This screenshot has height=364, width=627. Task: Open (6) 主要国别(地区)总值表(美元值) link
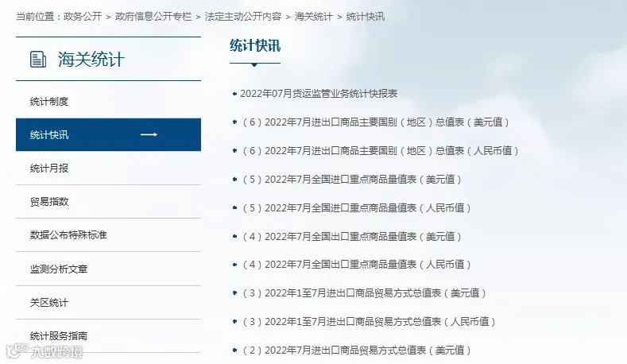coord(376,122)
